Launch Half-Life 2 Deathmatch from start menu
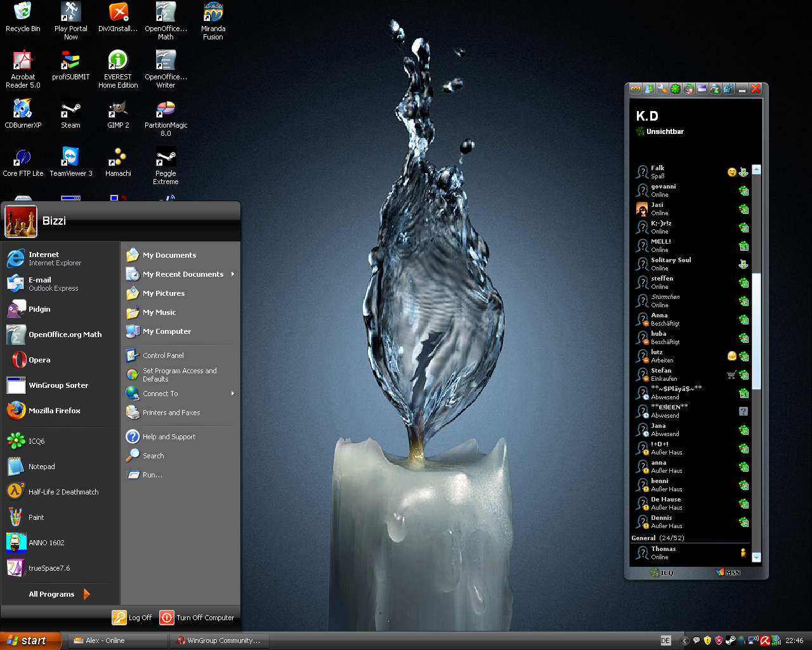This screenshot has height=650, width=812. [x=63, y=492]
